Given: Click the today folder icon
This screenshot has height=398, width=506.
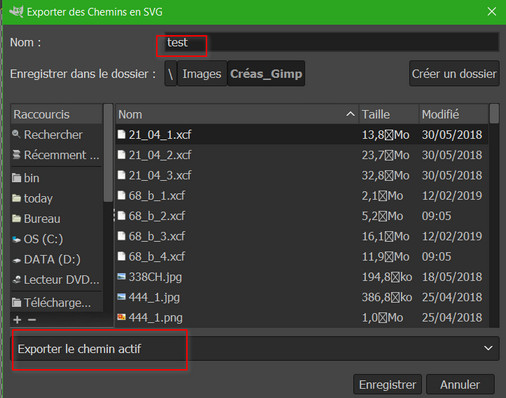Looking at the screenshot, I should click(16, 198).
